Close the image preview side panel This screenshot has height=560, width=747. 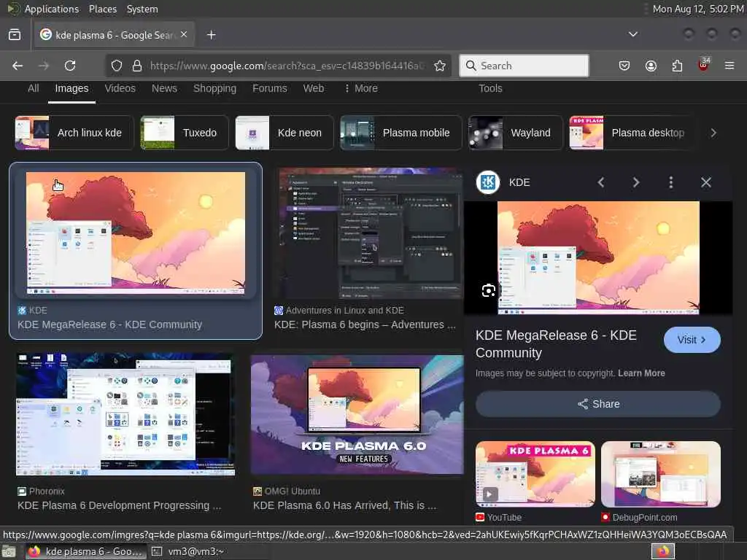point(706,182)
